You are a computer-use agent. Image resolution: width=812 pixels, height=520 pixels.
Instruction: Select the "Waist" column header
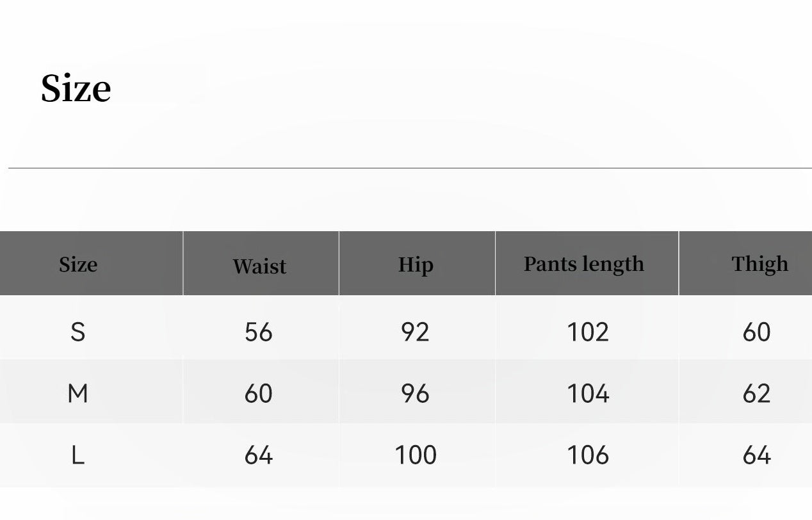(259, 266)
